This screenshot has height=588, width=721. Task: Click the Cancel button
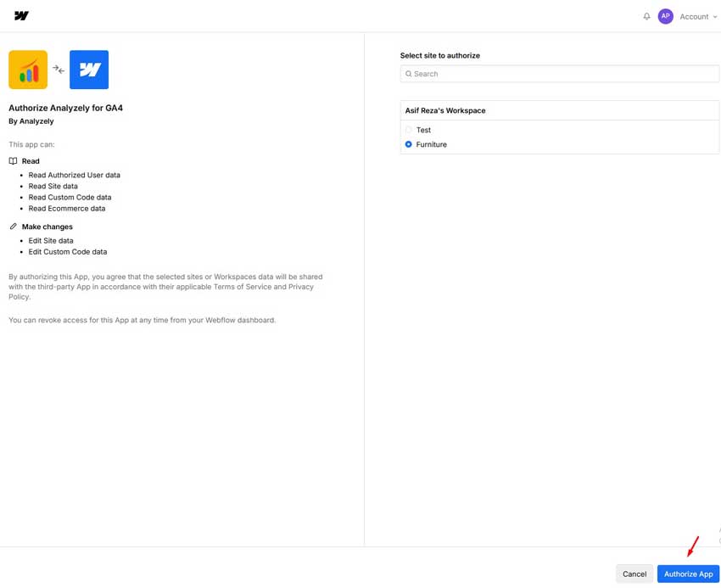(634, 574)
